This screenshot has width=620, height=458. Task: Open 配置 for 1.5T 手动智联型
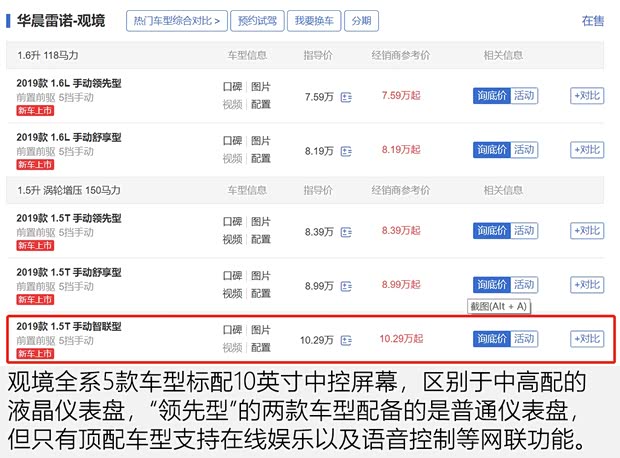(261, 348)
